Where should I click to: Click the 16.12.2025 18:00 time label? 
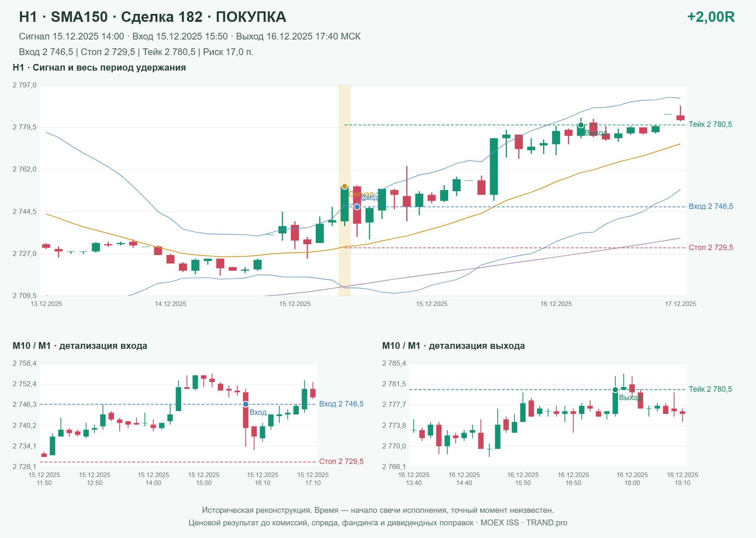coord(632,479)
